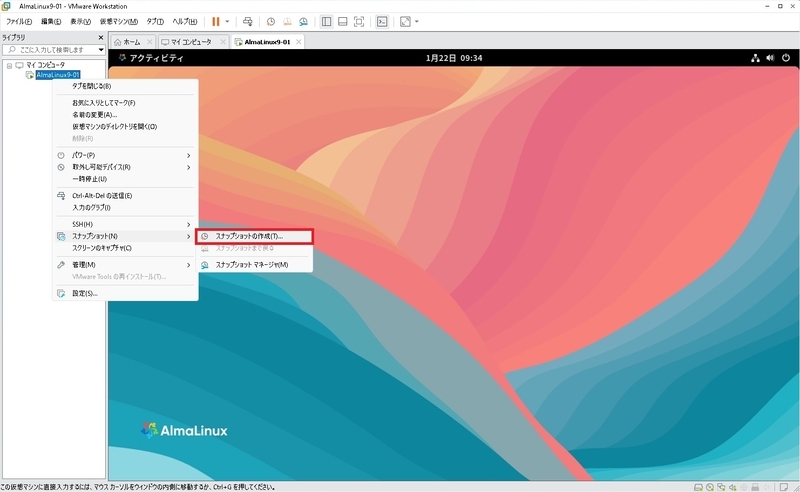Open the タブ menu

(155, 21)
